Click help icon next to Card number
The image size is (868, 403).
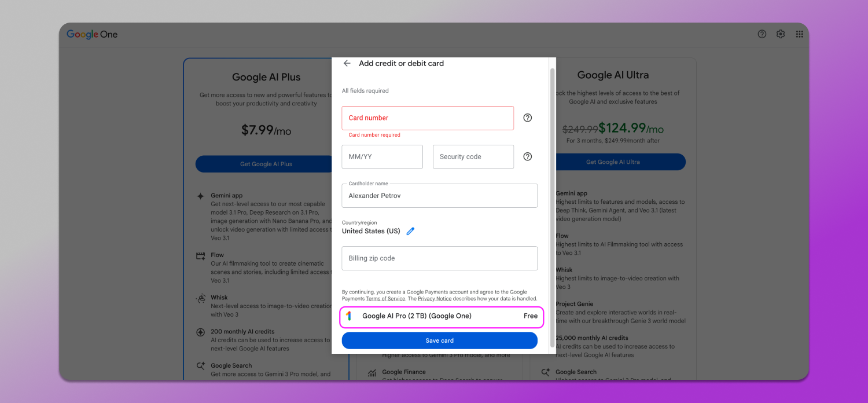click(x=527, y=118)
